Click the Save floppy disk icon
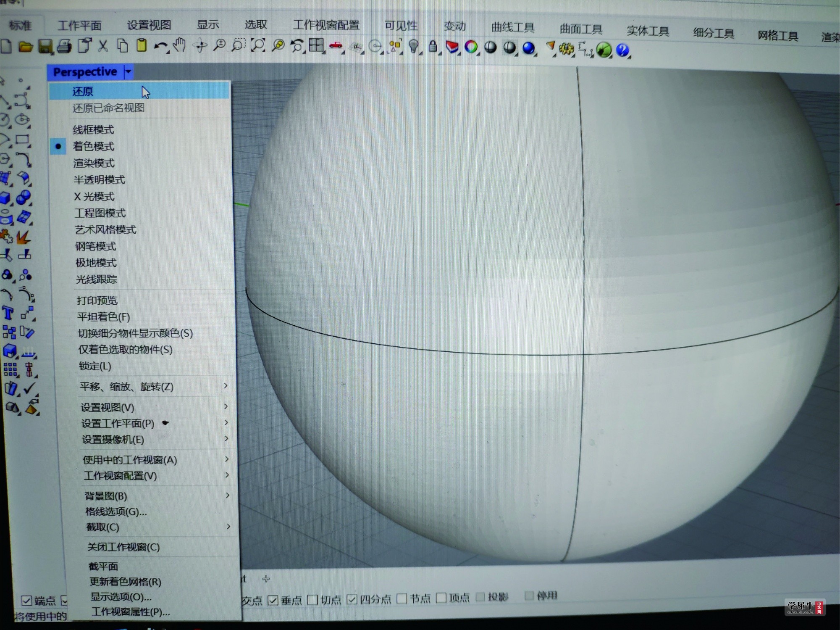This screenshot has width=840, height=630. coord(45,46)
